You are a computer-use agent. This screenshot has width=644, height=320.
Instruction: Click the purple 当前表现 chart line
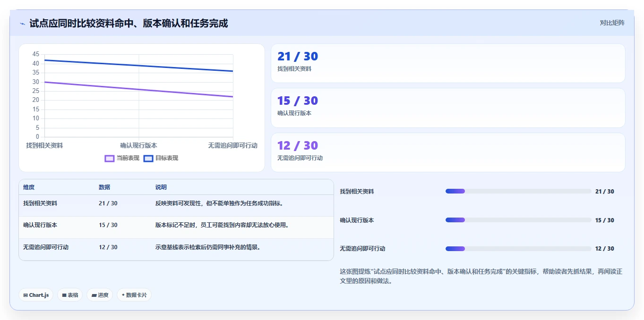(138, 89)
